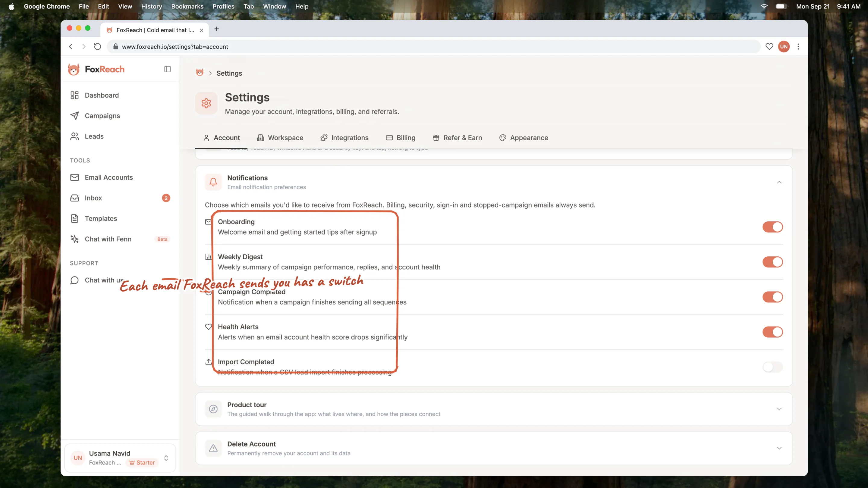Click the FoxReach fox logo
868x488 pixels.
click(74, 69)
